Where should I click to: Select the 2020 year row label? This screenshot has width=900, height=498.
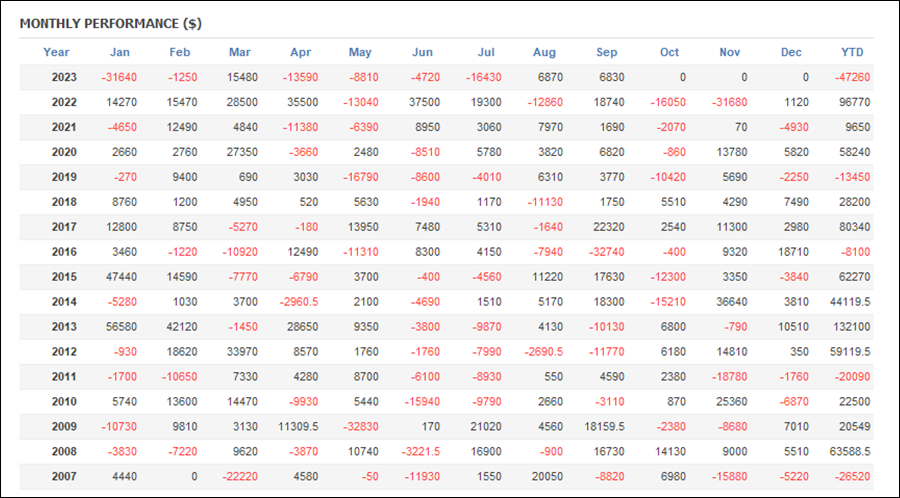64,153
